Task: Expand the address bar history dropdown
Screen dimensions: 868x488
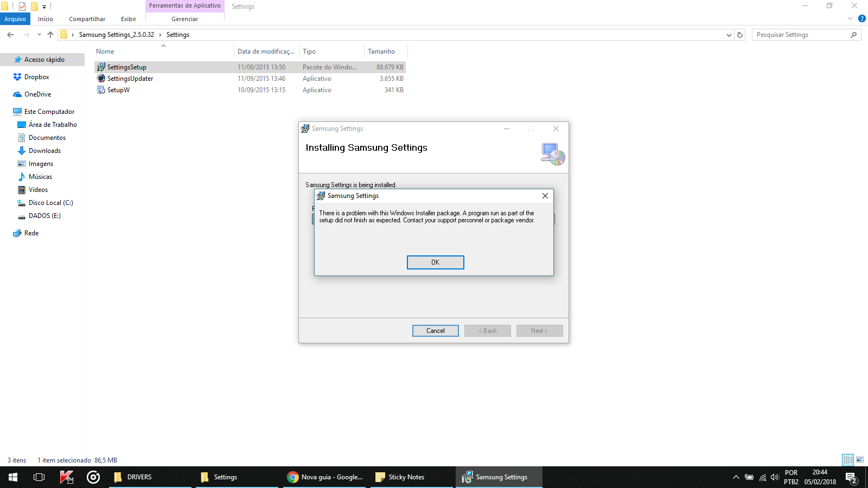Action: pyautogui.click(x=729, y=35)
